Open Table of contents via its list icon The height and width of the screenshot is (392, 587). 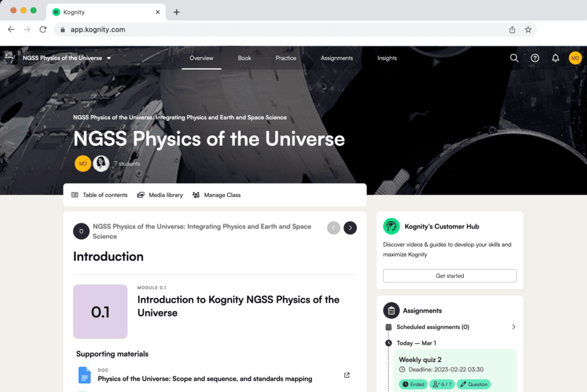75,195
